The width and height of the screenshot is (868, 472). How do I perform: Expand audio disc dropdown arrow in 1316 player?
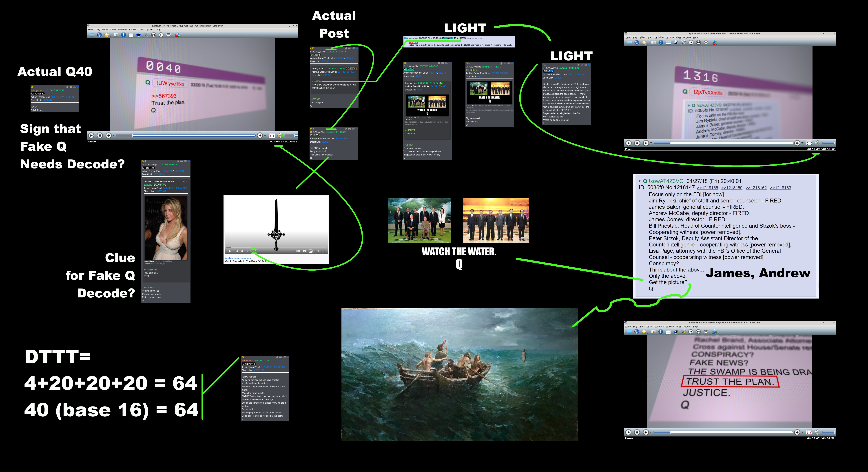click(x=709, y=44)
